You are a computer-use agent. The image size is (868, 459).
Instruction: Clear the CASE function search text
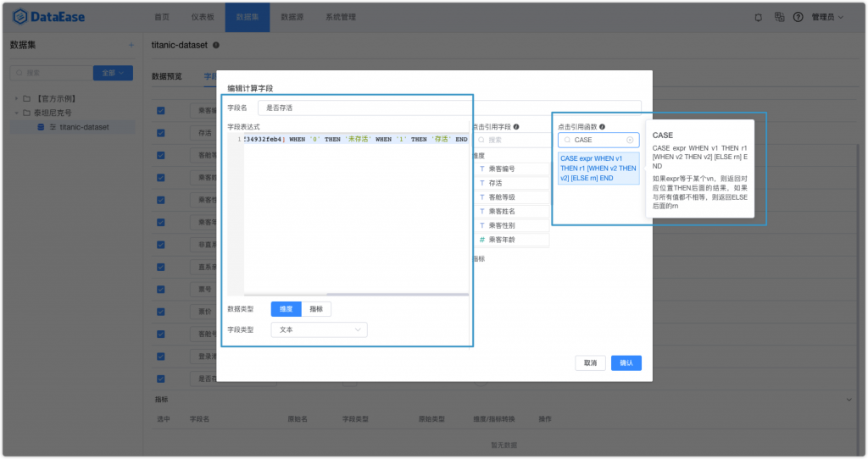click(630, 140)
